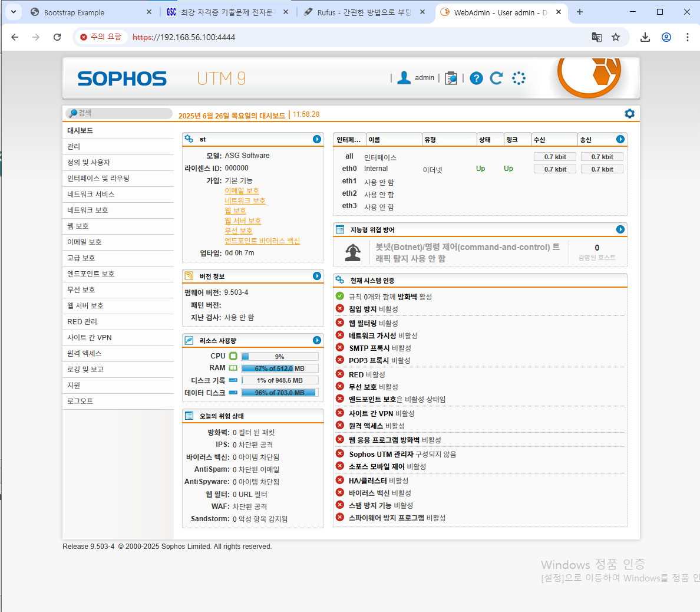This screenshot has height=612, width=700.
Task: Select 네트워크 보호 in the sidebar menu
Action: (118, 210)
